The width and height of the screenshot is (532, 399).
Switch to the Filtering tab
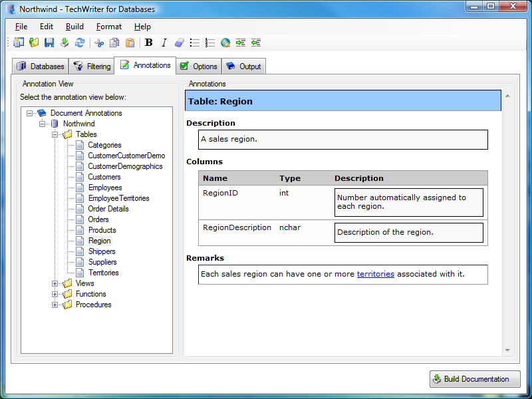click(92, 66)
